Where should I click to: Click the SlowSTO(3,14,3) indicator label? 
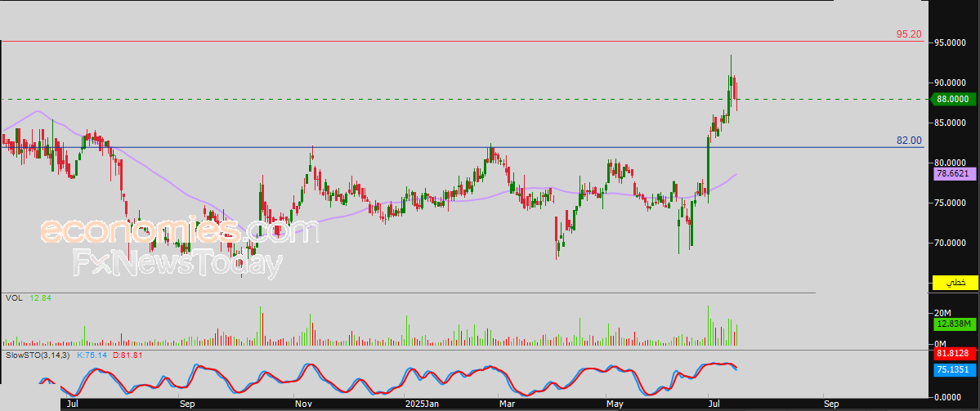coord(38,355)
